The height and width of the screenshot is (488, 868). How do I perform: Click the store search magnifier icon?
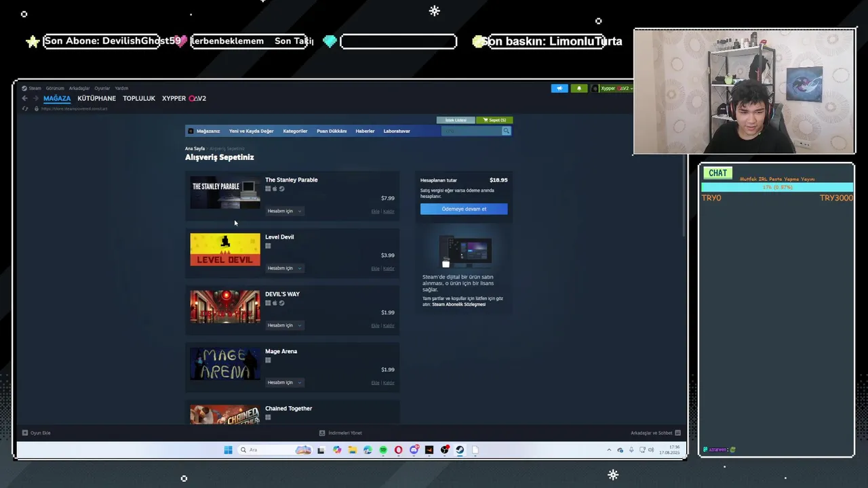[x=506, y=131]
